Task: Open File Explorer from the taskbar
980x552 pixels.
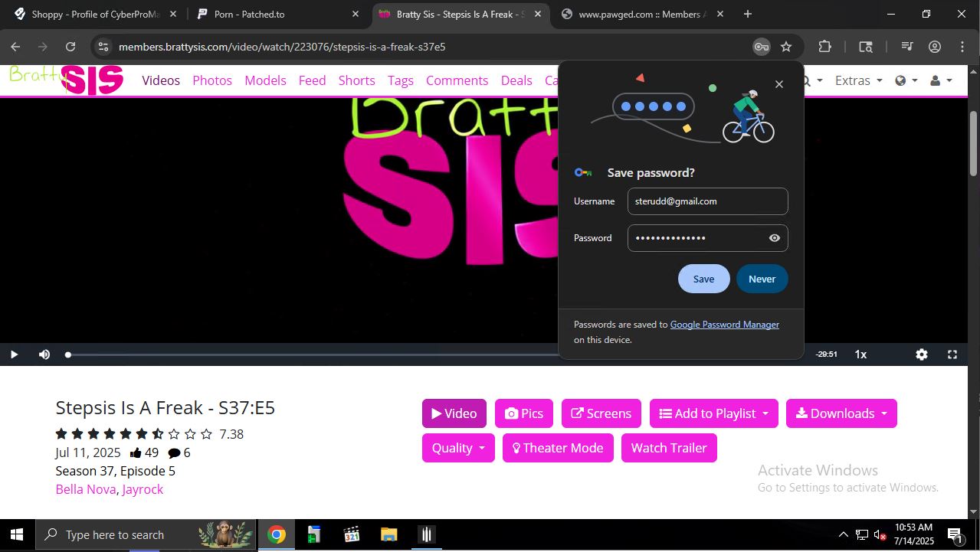Action: (389, 534)
